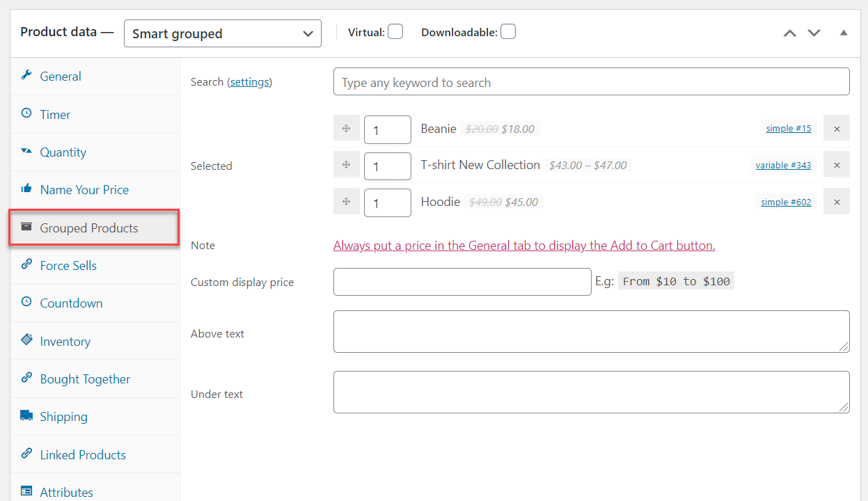Click the Name Your Price thumbs-up icon
The image size is (868, 501).
26,189
